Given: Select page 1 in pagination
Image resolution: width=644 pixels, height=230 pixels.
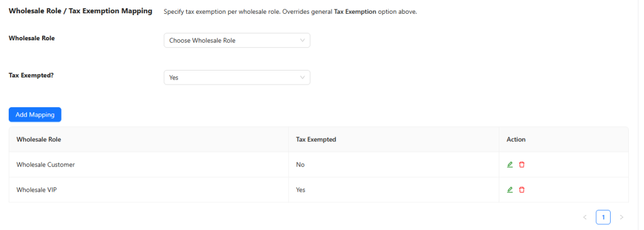Looking at the screenshot, I should click(603, 217).
